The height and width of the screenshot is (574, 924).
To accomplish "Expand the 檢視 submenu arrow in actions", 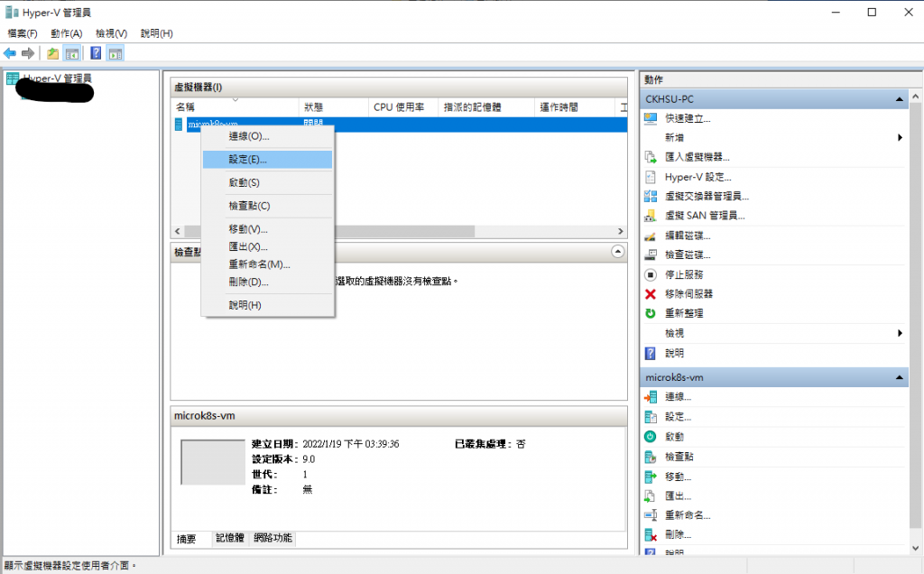I will click(x=900, y=333).
